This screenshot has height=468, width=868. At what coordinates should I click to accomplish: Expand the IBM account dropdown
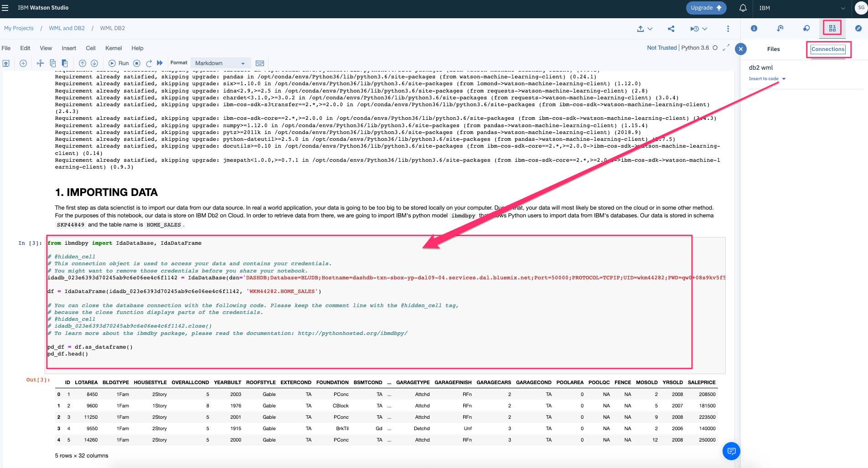coord(802,8)
